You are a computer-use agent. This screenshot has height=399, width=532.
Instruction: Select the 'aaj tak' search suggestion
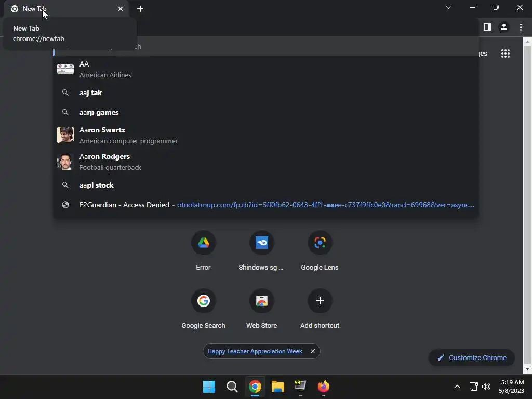[266, 92]
